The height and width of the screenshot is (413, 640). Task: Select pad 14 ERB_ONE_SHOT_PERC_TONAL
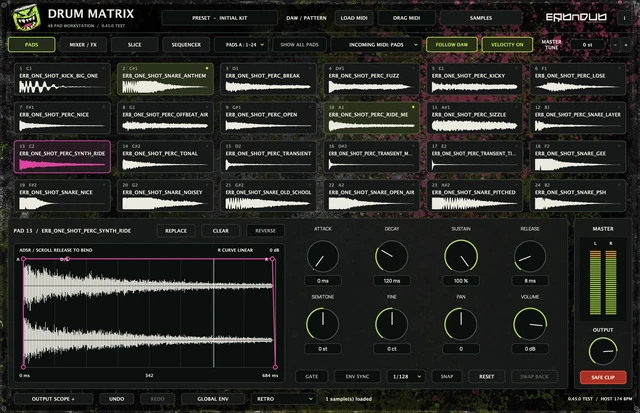[x=165, y=157]
